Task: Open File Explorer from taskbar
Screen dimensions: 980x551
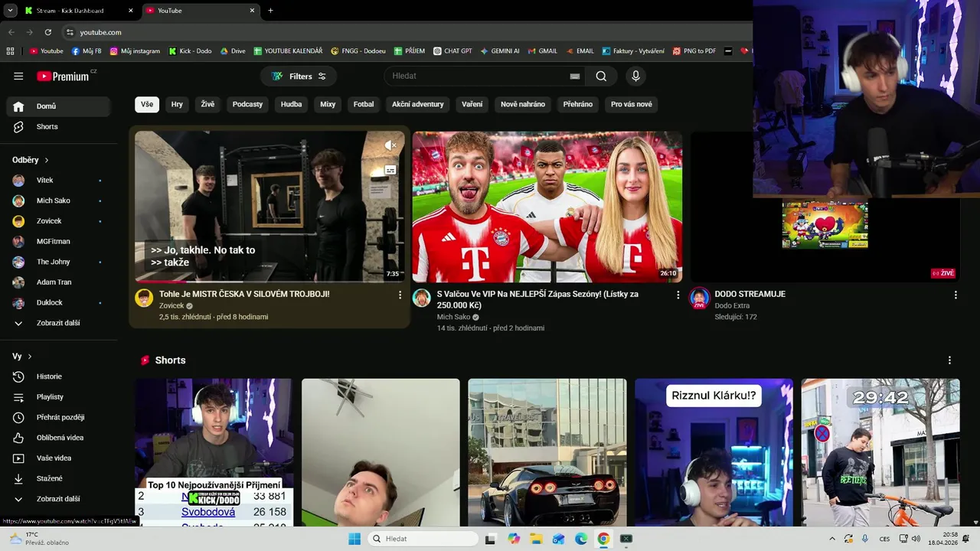Action: (x=536, y=539)
